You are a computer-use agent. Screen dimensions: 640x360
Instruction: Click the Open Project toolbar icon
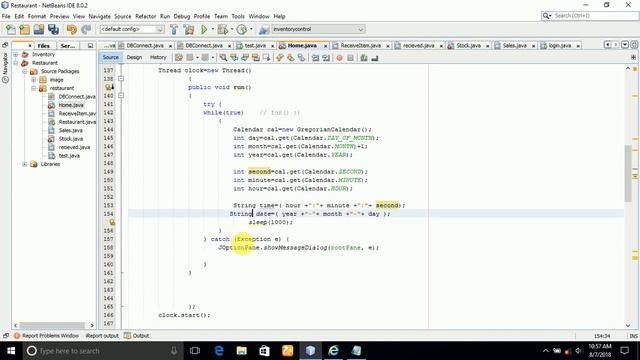(x=39, y=29)
